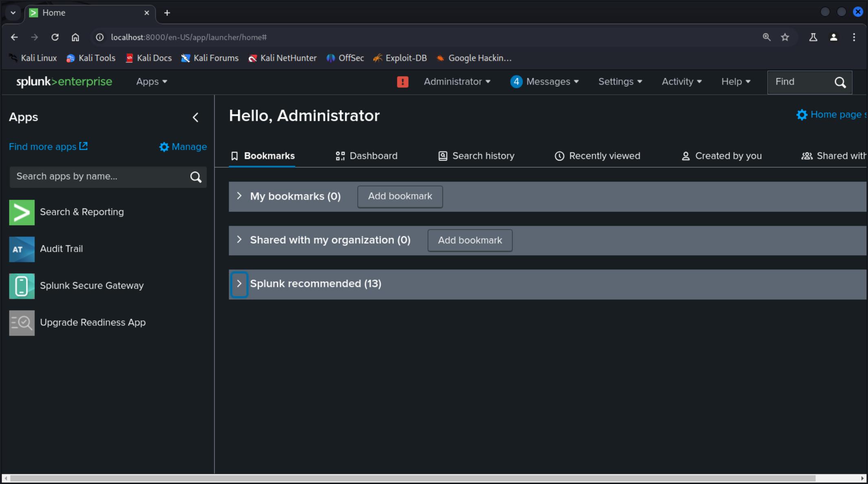Click the browser home button
Viewport: 868px width, 484px height.
[x=75, y=37]
